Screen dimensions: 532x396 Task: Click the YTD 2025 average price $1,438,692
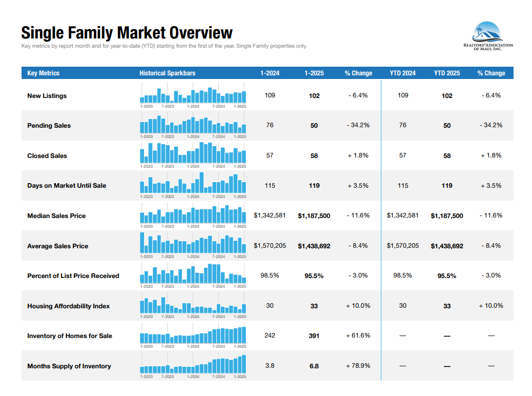point(446,246)
